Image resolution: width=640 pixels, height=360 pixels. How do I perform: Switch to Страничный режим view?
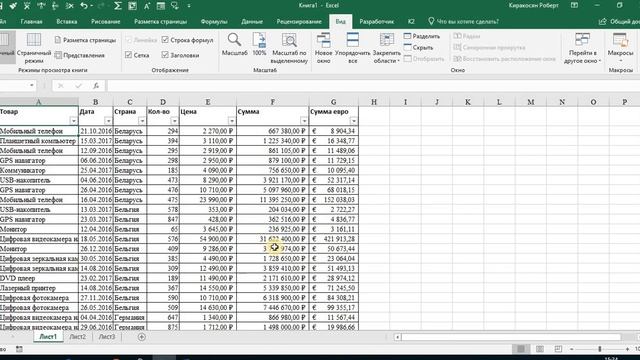tap(34, 48)
